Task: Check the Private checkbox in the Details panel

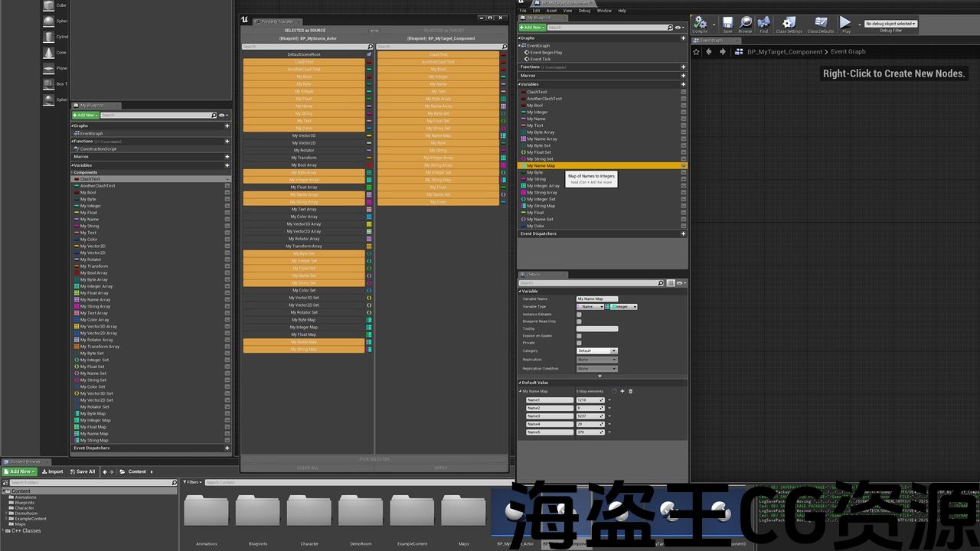Action: [579, 343]
